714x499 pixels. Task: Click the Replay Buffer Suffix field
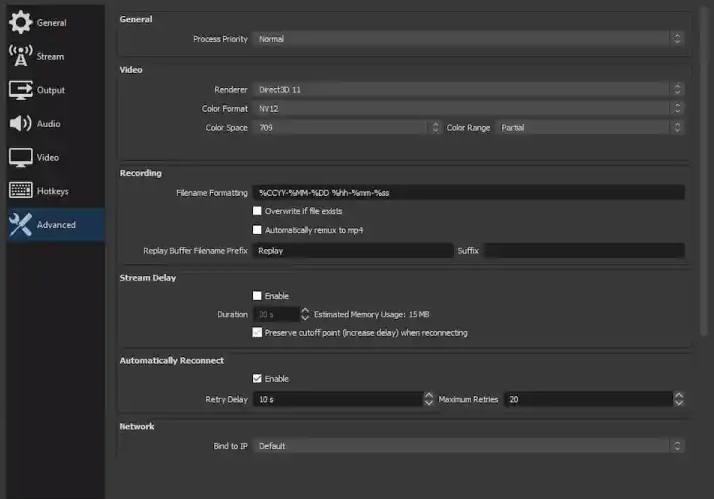coord(584,250)
